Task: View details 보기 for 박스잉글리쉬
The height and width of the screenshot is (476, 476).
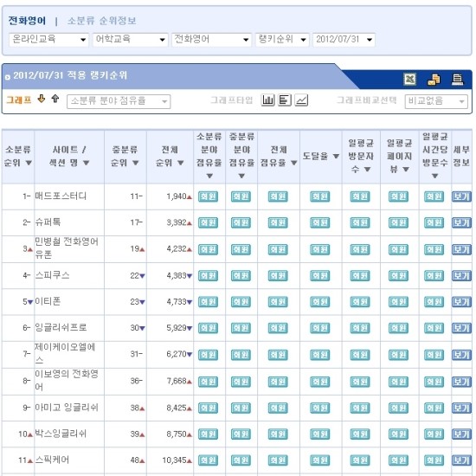Action: 461,434
